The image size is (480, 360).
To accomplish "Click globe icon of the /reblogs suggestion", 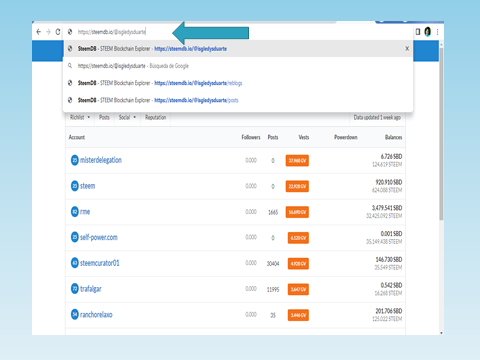I will click(x=70, y=83).
